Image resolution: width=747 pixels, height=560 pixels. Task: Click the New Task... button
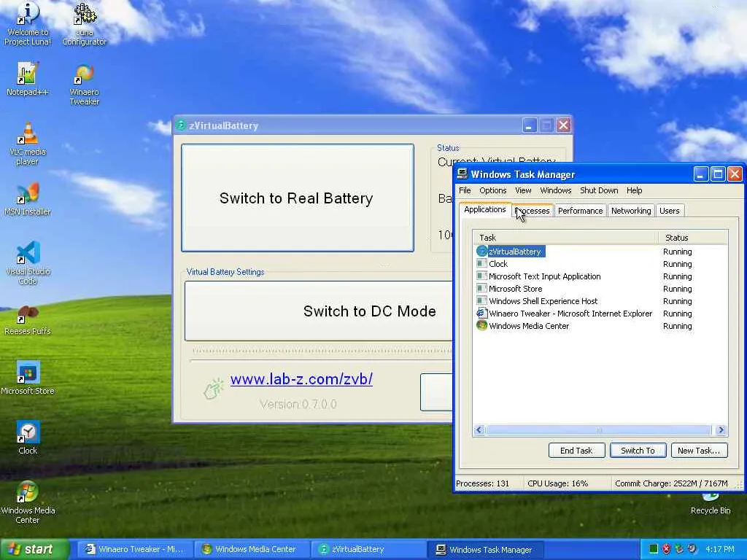[699, 451]
